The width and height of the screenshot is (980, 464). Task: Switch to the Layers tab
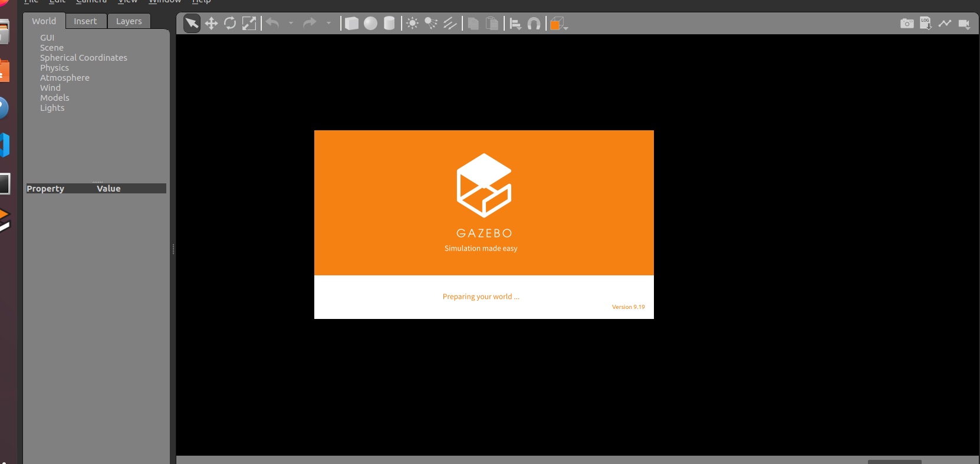(x=129, y=21)
